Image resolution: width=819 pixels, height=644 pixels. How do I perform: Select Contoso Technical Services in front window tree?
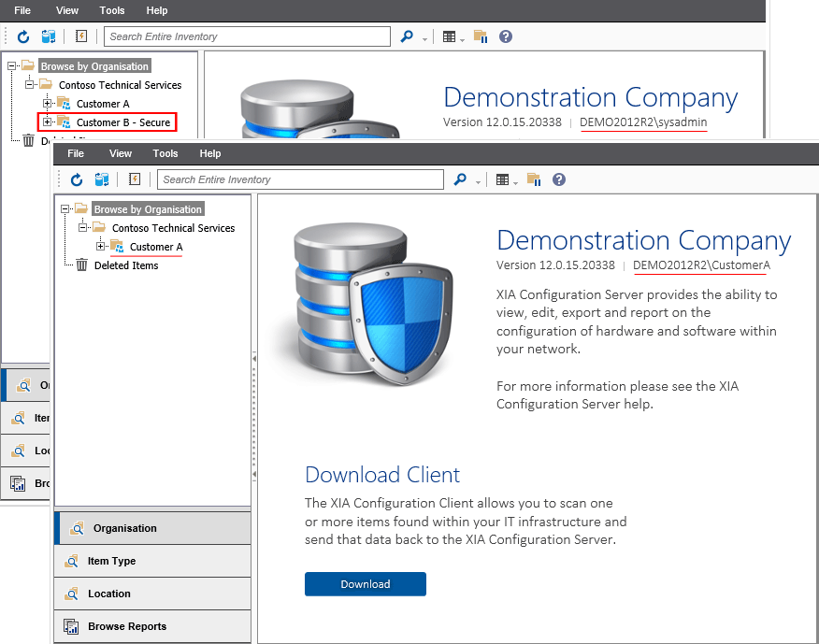[173, 228]
